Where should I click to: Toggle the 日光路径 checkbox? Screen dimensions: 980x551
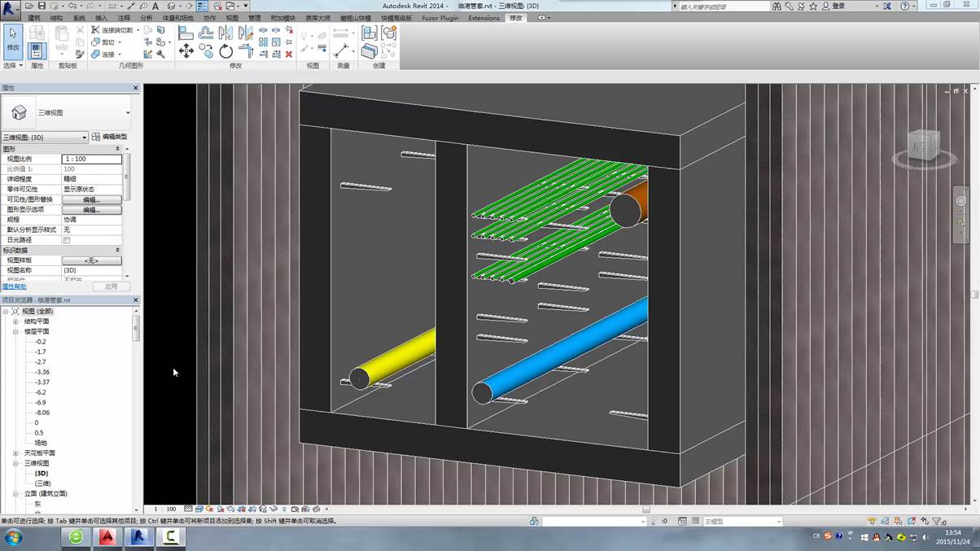[67, 240]
